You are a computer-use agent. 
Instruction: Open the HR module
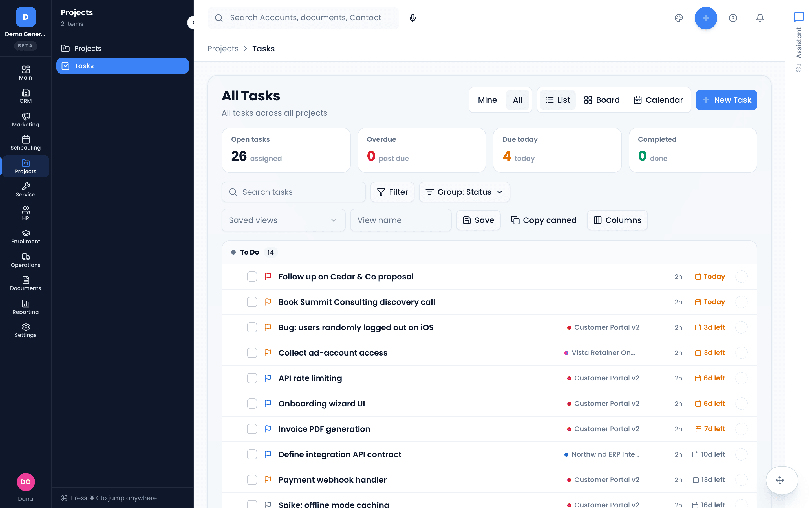pos(25,213)
